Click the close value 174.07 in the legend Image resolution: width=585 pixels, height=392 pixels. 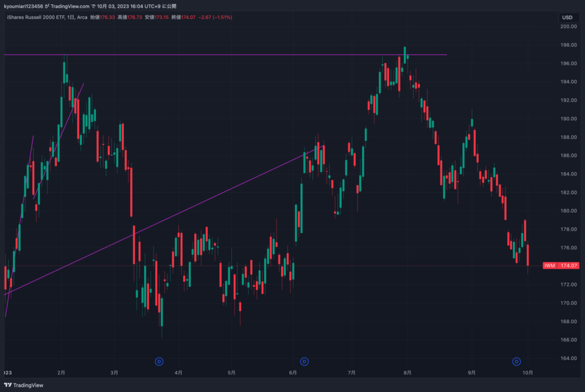189,17
